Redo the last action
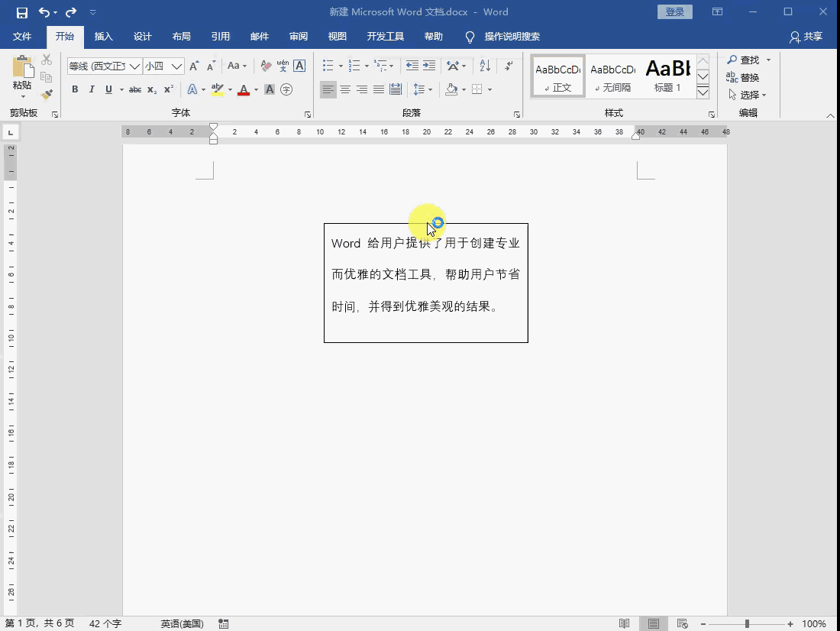 tap(71, 11)
